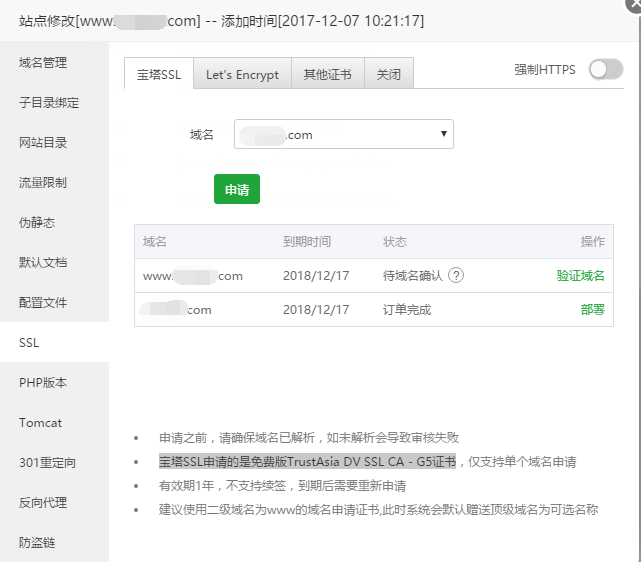The height and width of the screenshot is (562, 641).
Task: Click the 待域名确认 status text
Action: 412,275
